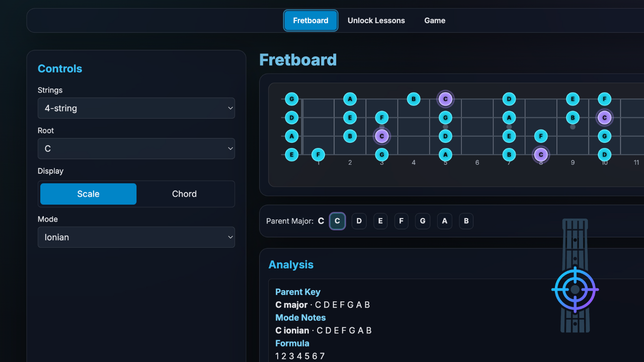Image resolution: width=644 pixels, height=362 pixels.
Task: Click the Analysis section heading
Action: [291, 265]
